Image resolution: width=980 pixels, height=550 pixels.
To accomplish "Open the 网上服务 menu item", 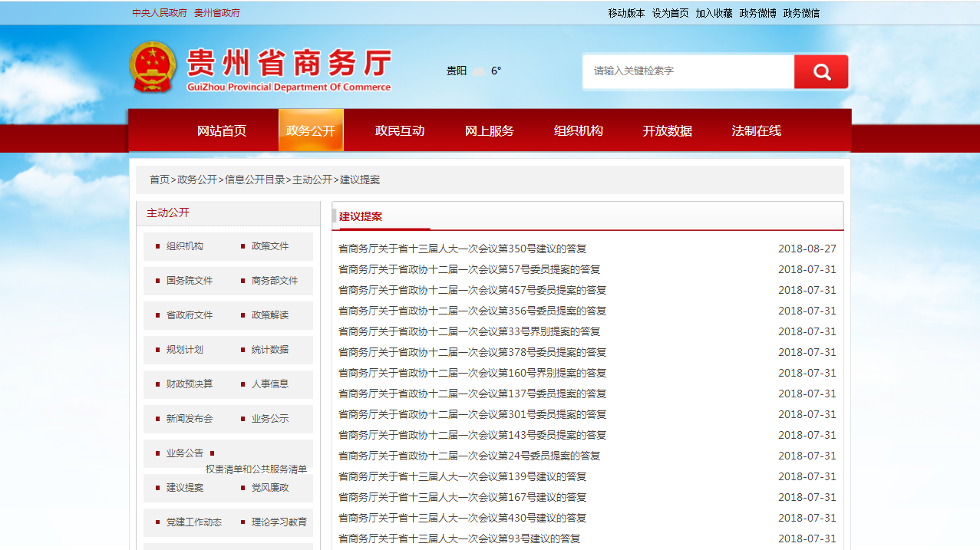I will pos(490,131).
